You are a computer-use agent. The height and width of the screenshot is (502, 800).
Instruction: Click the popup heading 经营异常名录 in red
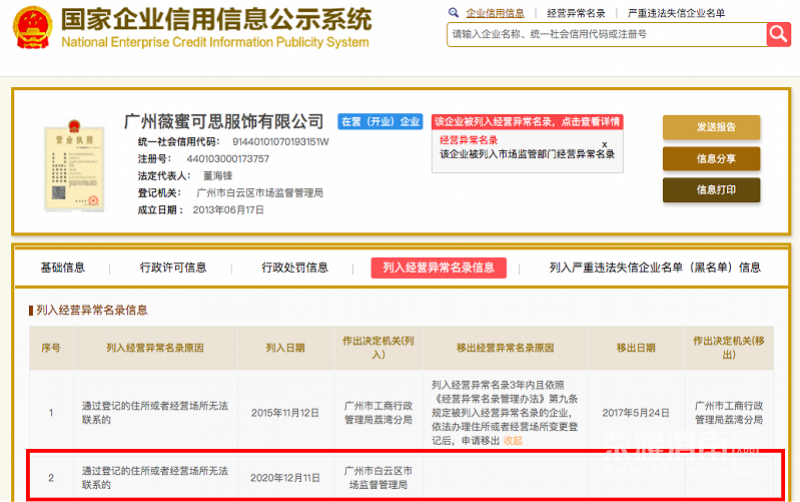point(468,140)
